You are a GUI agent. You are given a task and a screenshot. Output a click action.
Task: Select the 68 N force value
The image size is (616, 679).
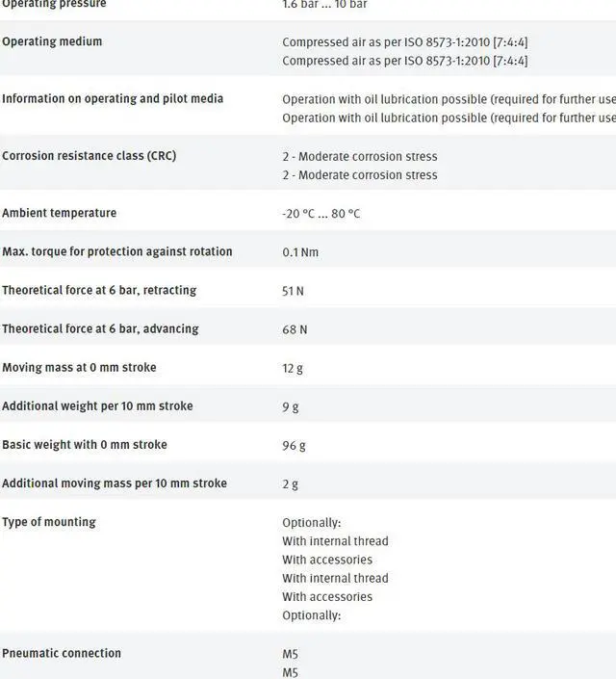(295, 329)
